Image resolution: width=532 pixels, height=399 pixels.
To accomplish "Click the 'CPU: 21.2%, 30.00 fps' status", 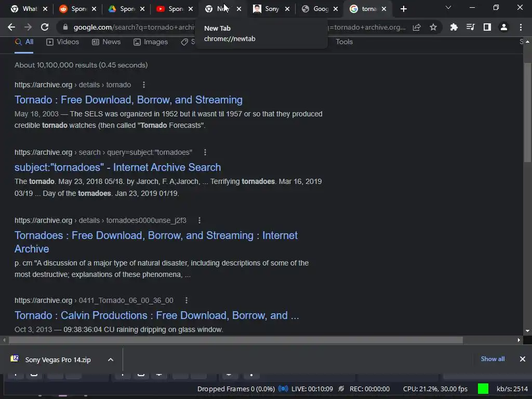I will coord(435,389).
